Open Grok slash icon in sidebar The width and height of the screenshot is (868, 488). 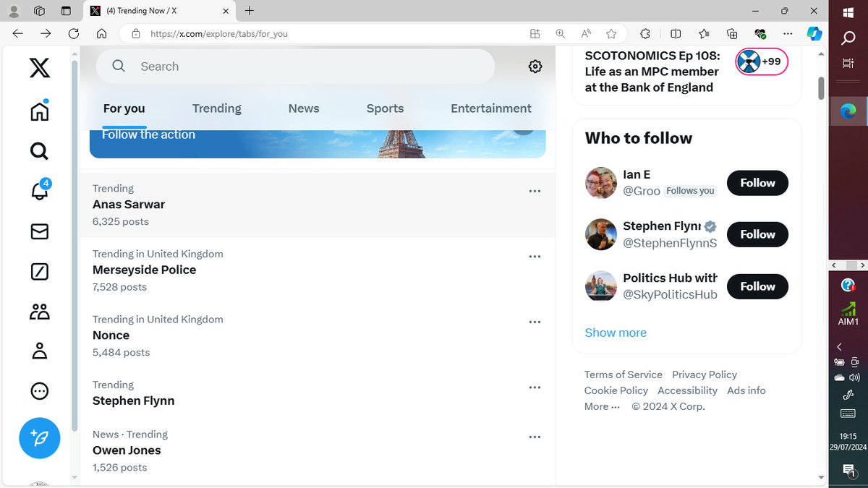pos(40,272)
